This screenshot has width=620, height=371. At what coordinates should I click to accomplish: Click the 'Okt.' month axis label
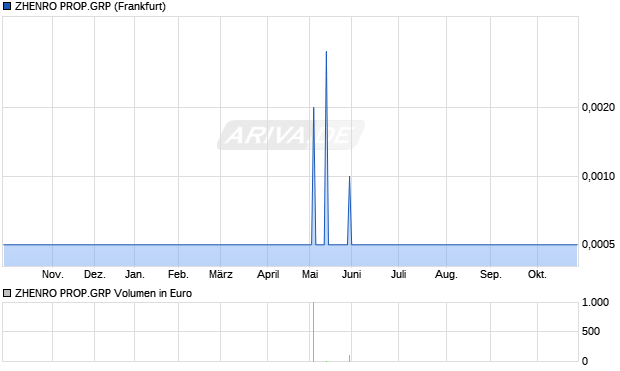tap(537, 274)
